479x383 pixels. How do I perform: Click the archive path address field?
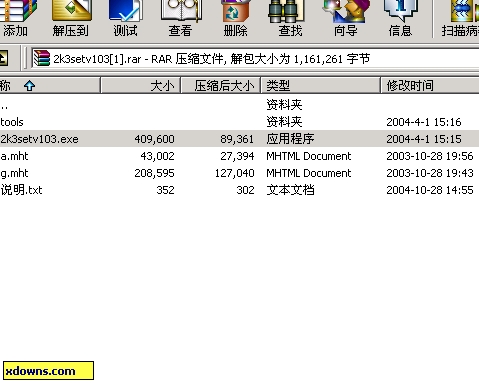255,59
